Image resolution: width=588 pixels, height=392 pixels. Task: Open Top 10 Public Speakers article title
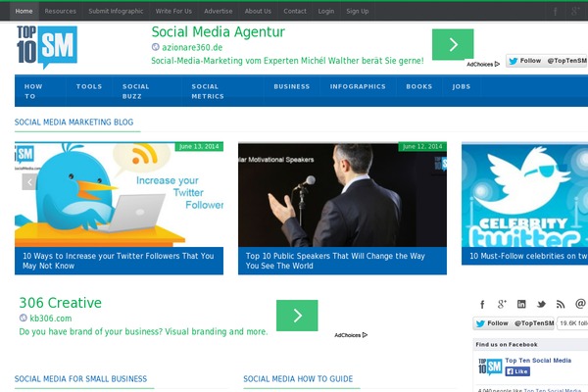[335, 261]
